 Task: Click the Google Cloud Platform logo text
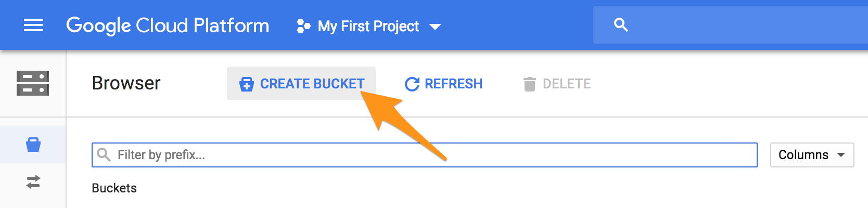click(168, 25)
